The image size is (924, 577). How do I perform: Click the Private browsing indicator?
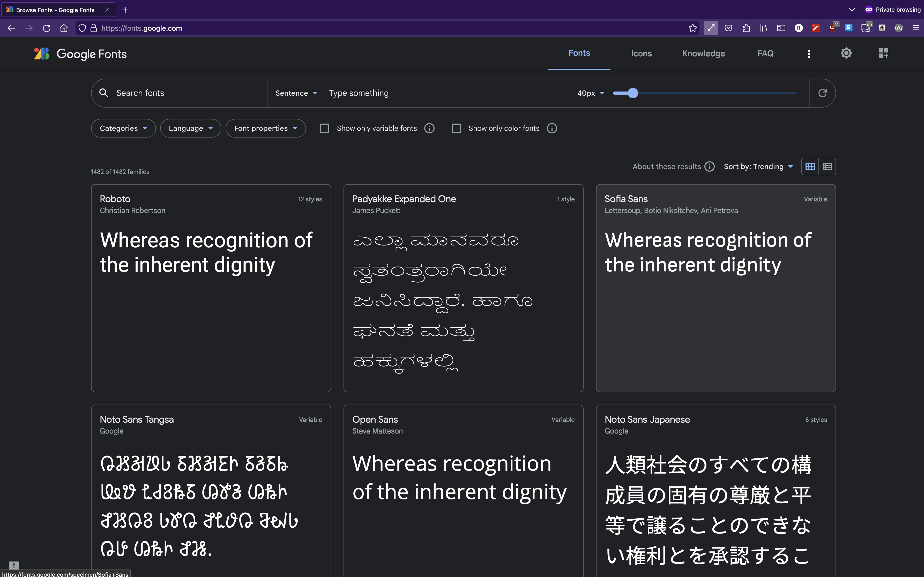[x=893, y=10]
